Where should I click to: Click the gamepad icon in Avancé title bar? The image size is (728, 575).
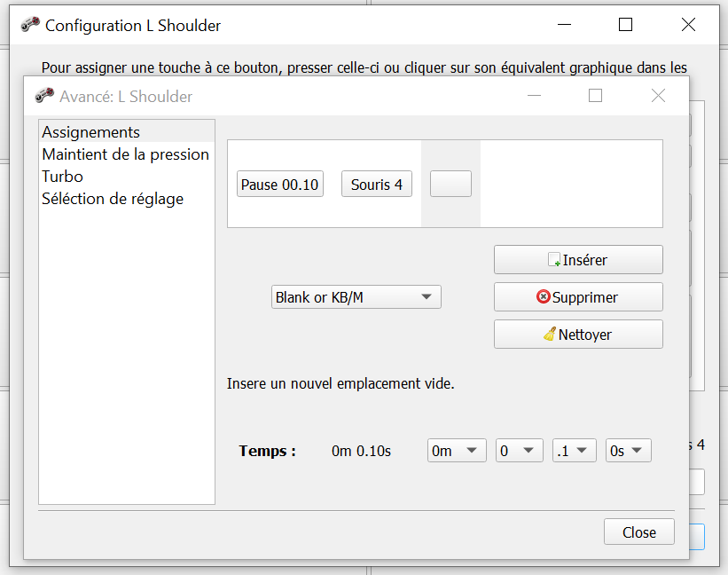click(x=44, y=96)
